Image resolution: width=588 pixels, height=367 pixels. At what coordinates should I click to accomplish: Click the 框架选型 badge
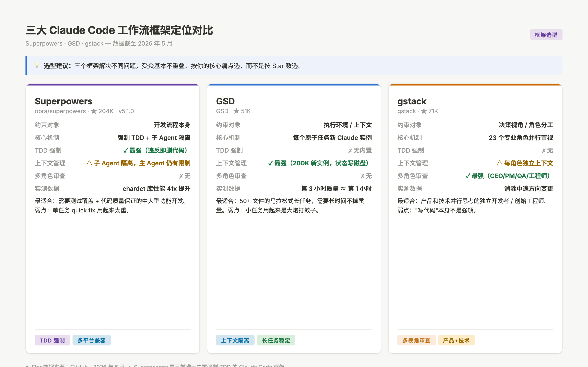pos(546,35)
